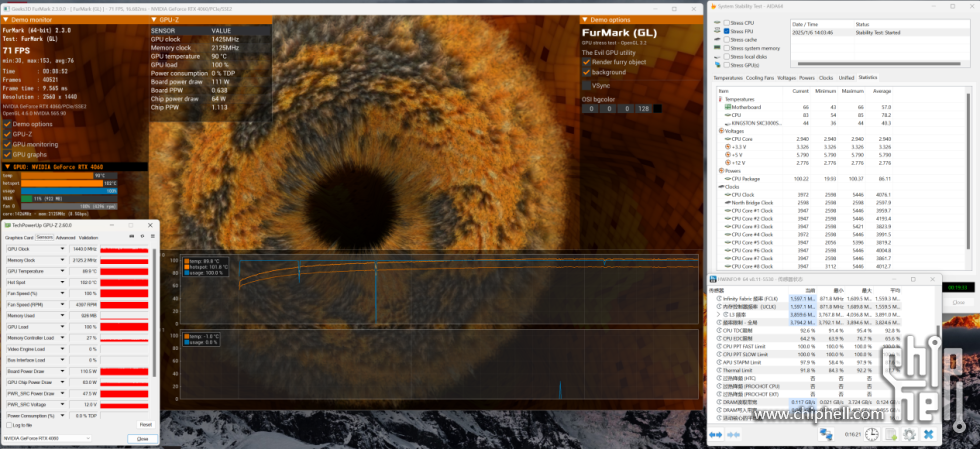
Task: Collapse FurMark Demo options panel header
Action: pyautogui.click(x=640, y=20)
